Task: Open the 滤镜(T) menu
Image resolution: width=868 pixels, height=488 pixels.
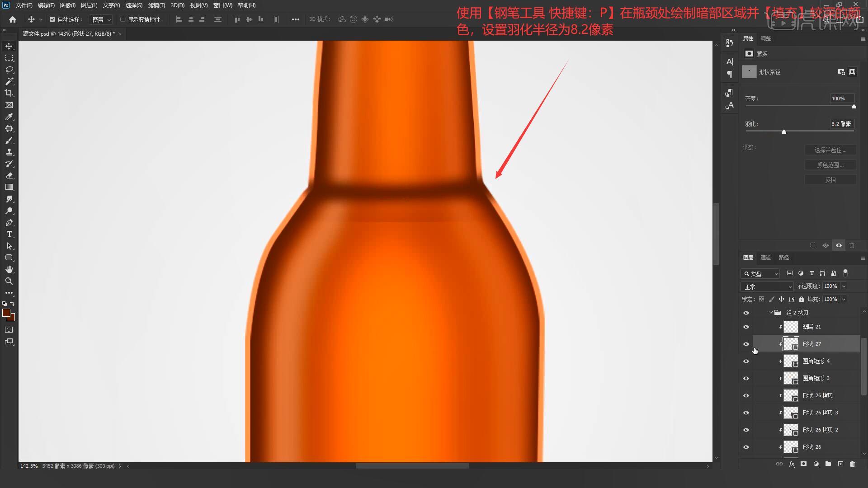Action: (156, 5)
